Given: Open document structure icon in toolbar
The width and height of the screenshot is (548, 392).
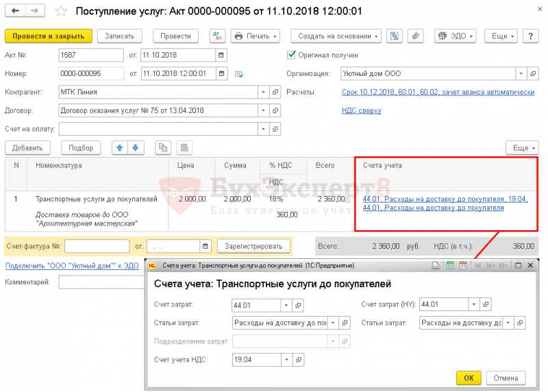Looking at the screenshot, I should click(x=395, y=36).
